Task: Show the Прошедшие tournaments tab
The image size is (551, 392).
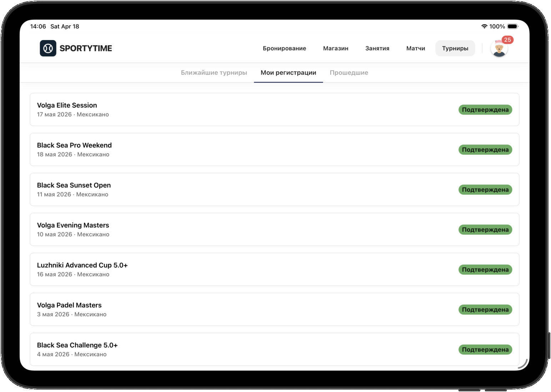Action: click(349, 72)
